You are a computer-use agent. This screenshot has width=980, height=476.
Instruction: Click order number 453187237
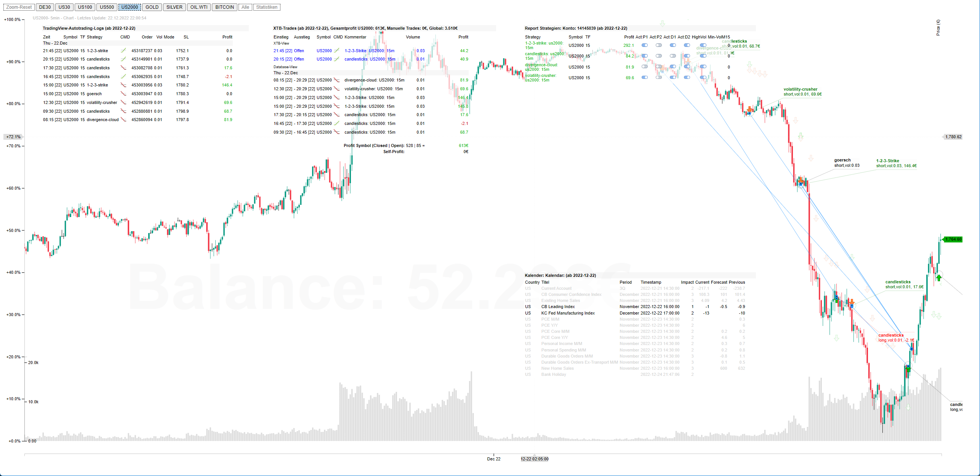[142, 51]
